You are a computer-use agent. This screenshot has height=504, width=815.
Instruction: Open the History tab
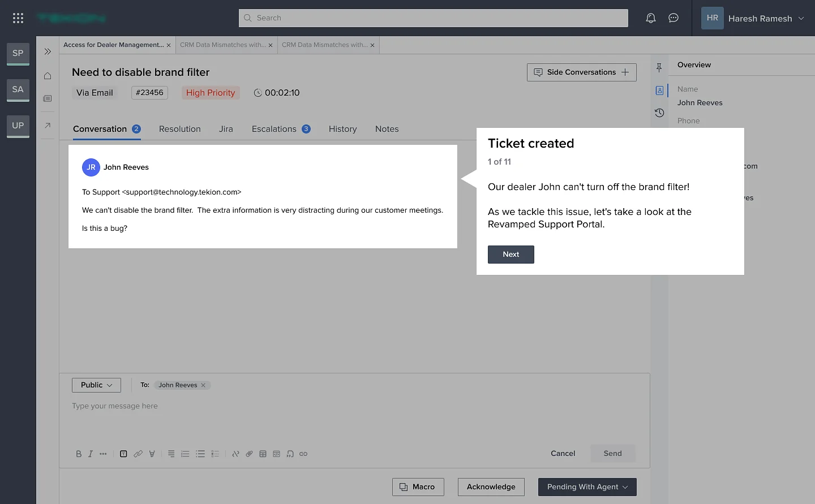click(x=343, y=129)
